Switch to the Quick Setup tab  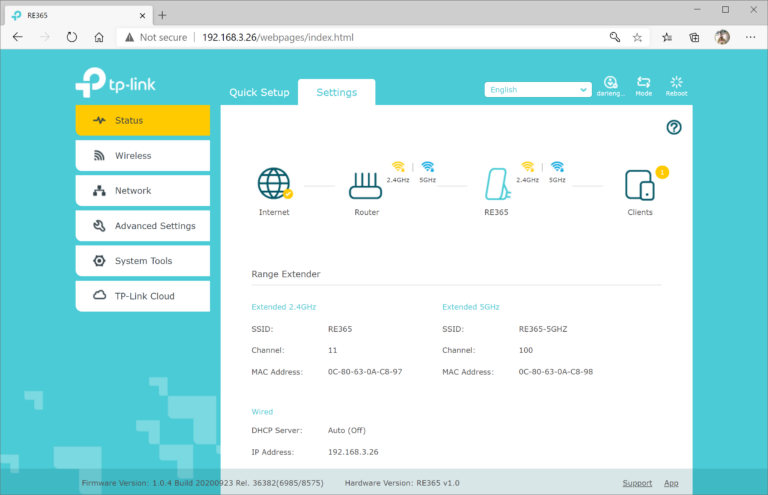[259, 93]
